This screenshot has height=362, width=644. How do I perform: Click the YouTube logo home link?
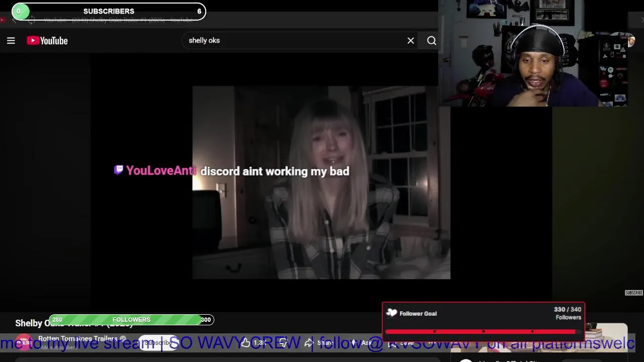click(47, 41)
